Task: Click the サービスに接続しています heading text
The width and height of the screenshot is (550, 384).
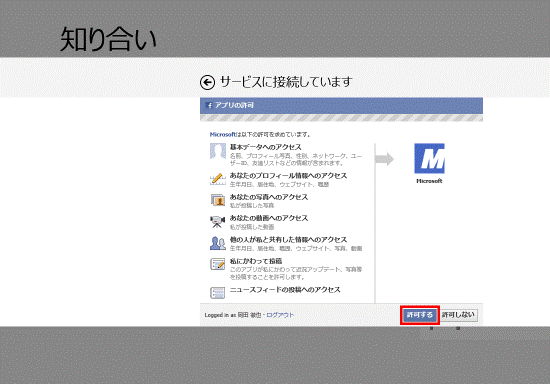Action: 286,82
